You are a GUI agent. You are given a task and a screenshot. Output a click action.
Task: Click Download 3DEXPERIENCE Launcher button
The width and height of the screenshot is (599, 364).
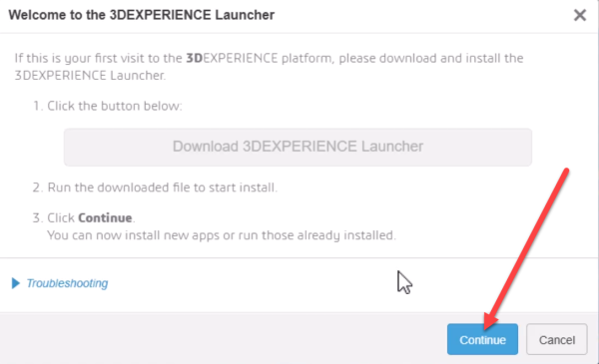pyautogui.click(x=298, y=147)
